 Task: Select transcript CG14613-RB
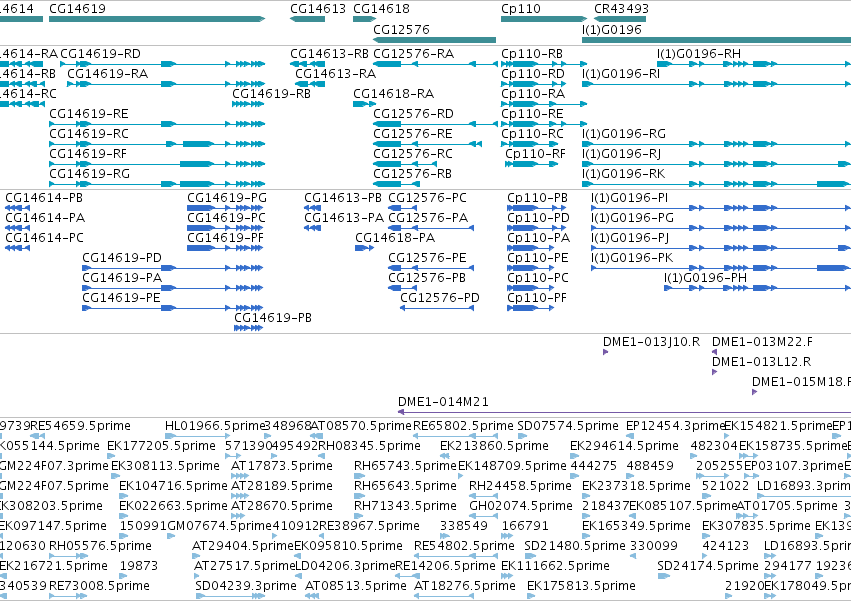coord(308,64)
